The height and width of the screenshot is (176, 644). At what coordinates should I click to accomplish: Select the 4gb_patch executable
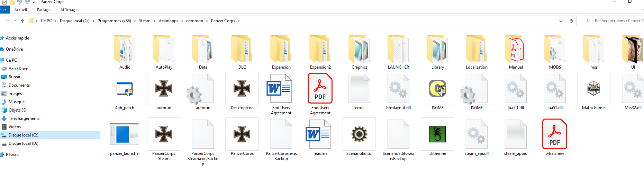pyautogui.click(x=125, y=91)
